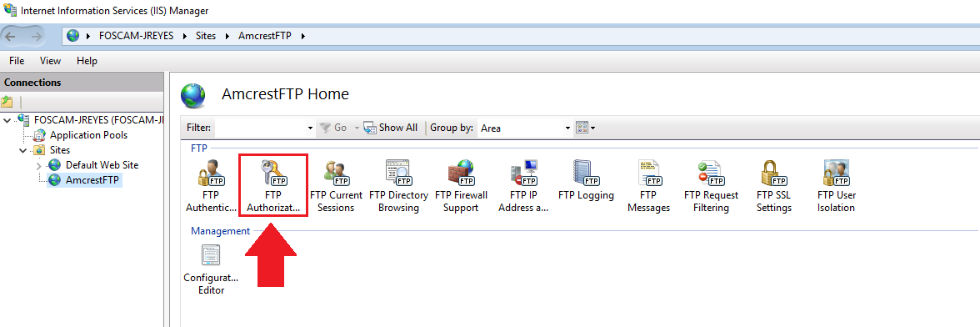Image resolution: width=980 pixels, height=327 pixels.
Task: Click the Connections toolbar connect icon
Action: (x=7, y=101)
